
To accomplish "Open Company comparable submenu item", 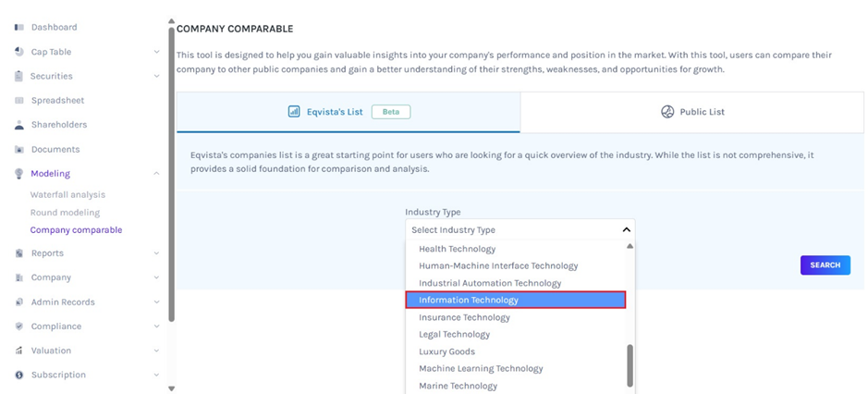I will [x=76, y=230].
